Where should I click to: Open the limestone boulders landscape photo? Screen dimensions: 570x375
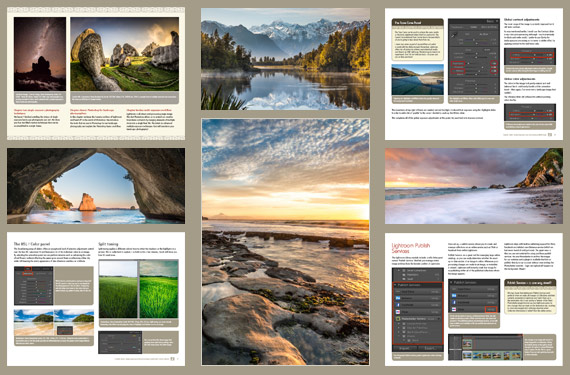[x=124, y=54]
